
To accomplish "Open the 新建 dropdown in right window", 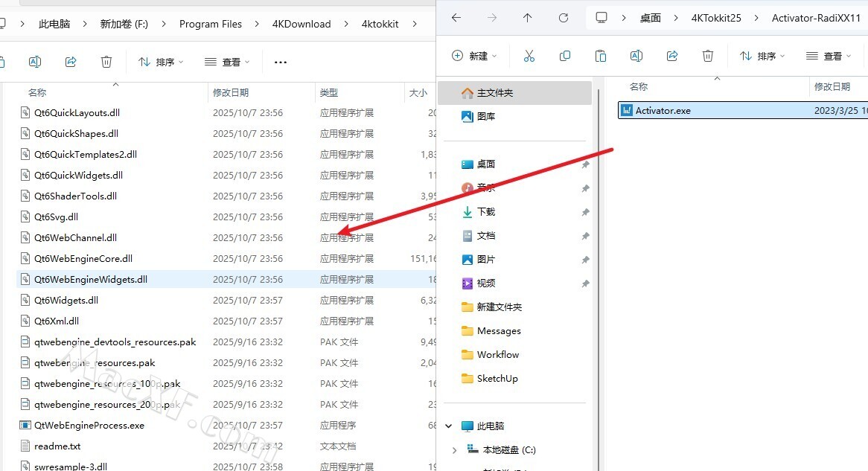I will click(x=474, y=56).
